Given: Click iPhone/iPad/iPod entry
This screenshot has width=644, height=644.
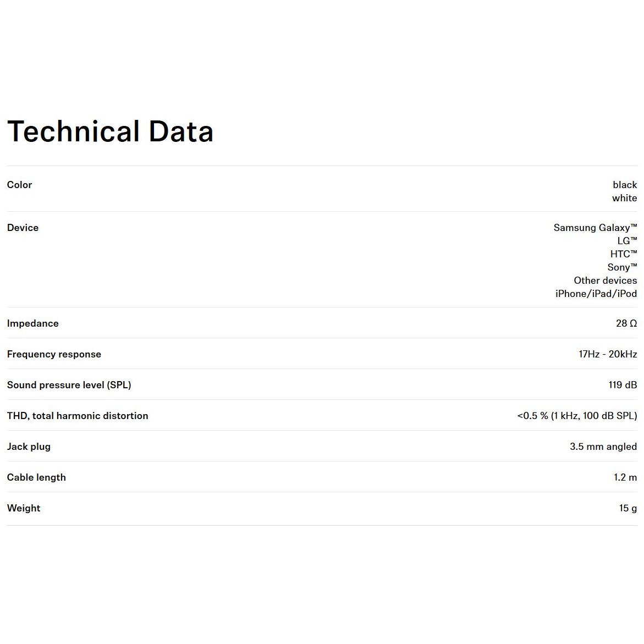Looking at the screenshot, I should coord(596,293).
